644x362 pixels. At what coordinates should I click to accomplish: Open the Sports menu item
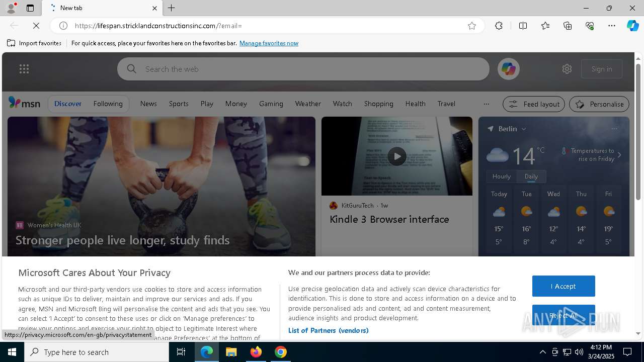(x=179, y=104)
